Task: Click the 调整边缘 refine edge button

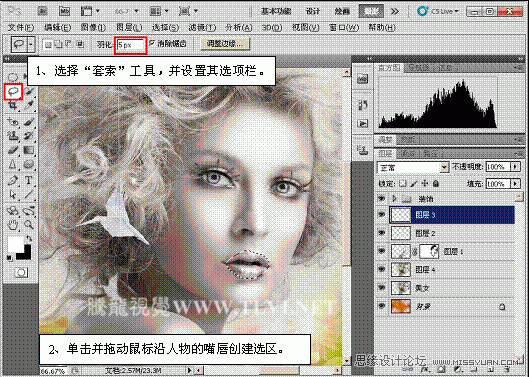Action: pos(225,44)
